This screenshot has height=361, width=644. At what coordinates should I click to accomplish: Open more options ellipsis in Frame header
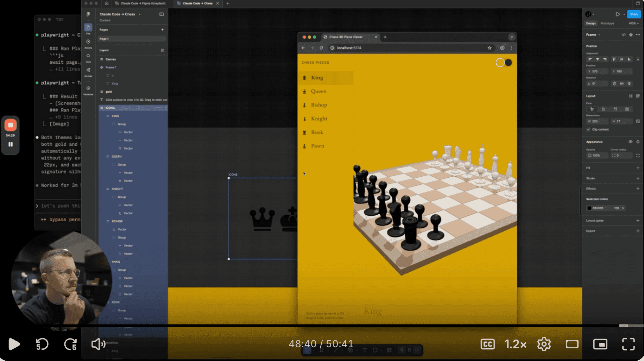point(638,34)
